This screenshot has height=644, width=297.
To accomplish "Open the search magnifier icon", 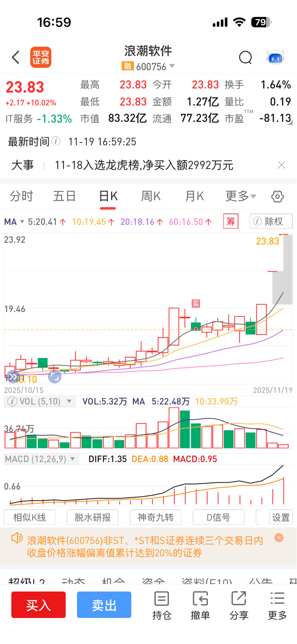I will pos(246,57).
